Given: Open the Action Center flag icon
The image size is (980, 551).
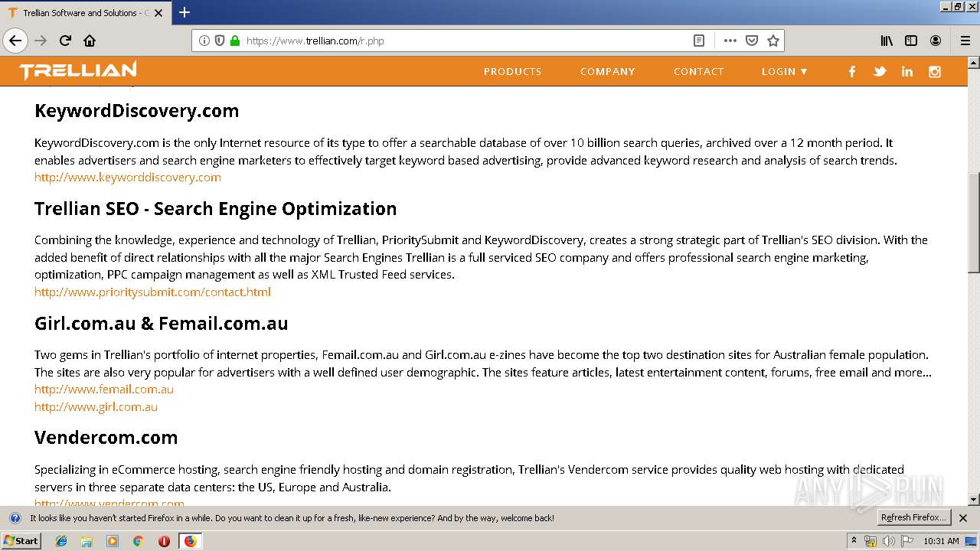Looking at the screenshot, I should tap(907, 541).
